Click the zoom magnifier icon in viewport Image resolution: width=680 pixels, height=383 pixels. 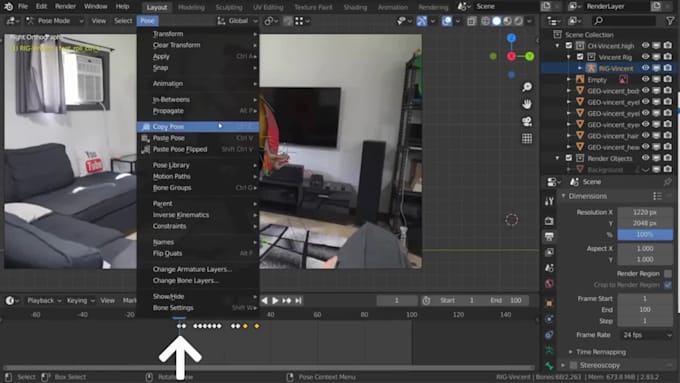[x=527, y=87]
